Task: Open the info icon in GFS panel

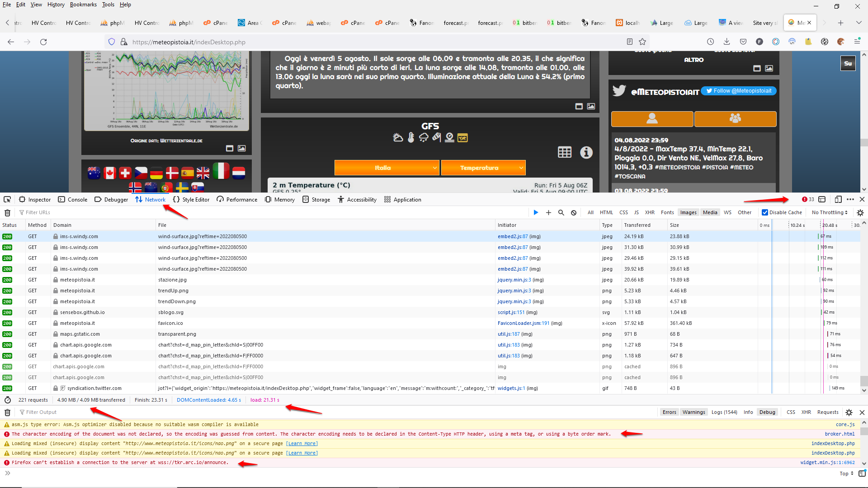Action: click(586, 152)
